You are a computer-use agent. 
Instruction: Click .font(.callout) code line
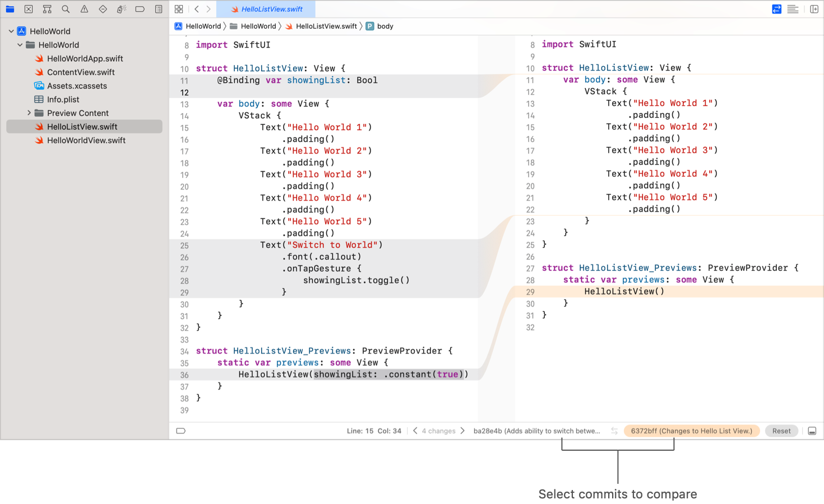pos(321,257)
